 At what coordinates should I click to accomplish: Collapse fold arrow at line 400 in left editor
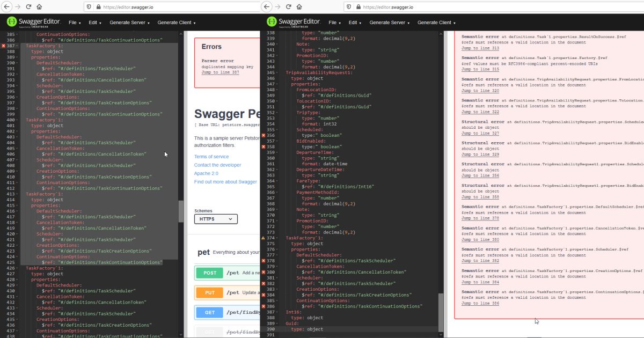(18, 120)
